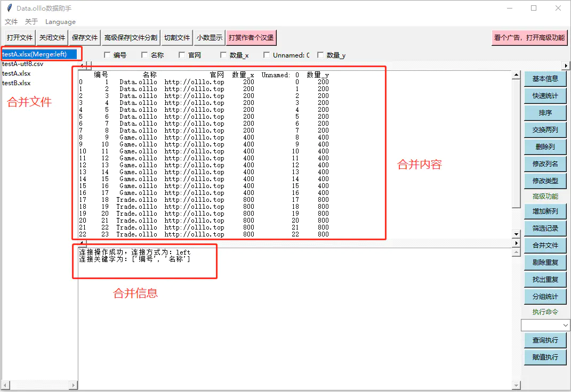Click the 排序 button

(x=545, y=113)
